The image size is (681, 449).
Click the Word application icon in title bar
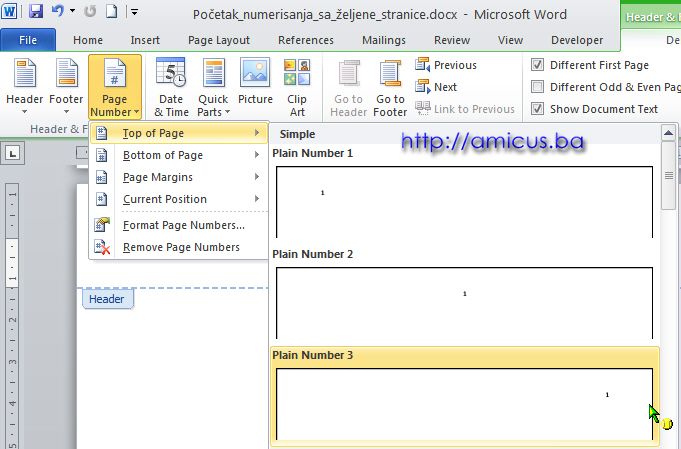pyautogui.click(x=9, y=11)
